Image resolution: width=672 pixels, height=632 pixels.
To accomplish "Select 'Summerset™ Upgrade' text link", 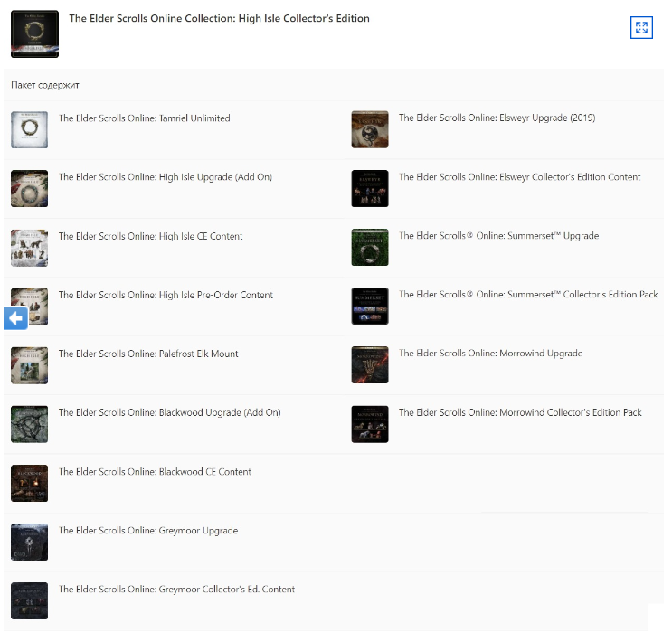I will pos(499,236).
